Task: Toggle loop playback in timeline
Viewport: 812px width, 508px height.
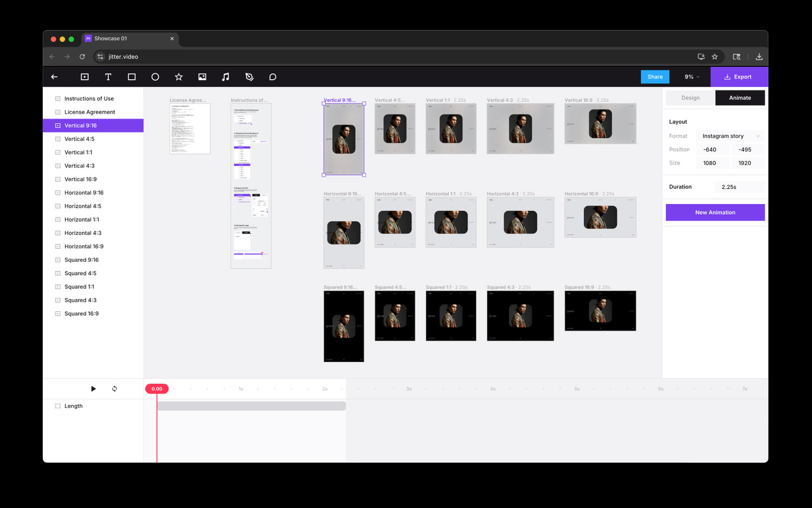Action: click(x=115, y=389)
